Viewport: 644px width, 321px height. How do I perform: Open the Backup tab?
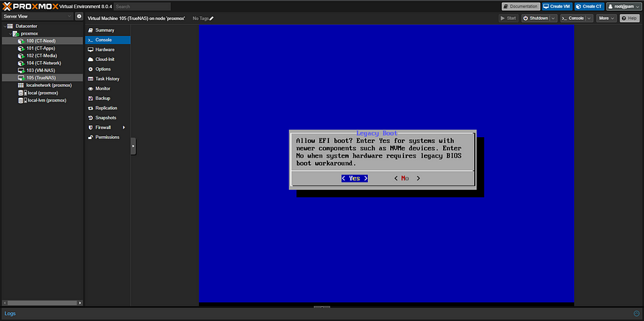(108, 99)
